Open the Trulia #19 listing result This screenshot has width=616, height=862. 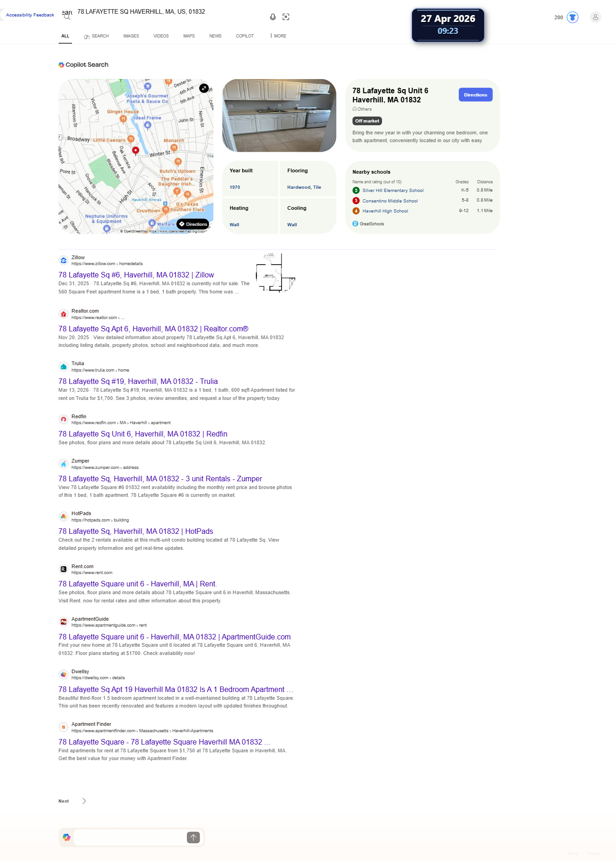[138, 382]
